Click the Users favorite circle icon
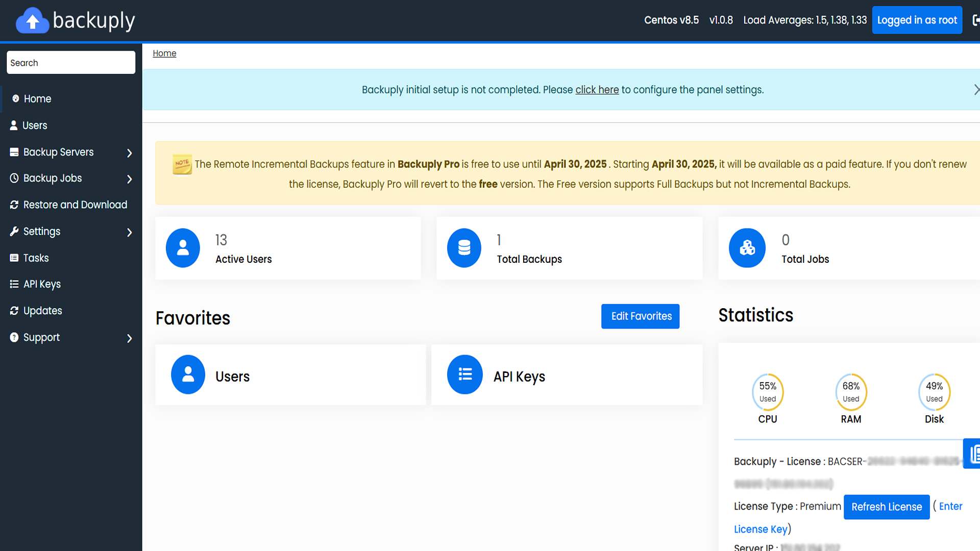Viewport: 980px width, 551px height. point(188,374)
